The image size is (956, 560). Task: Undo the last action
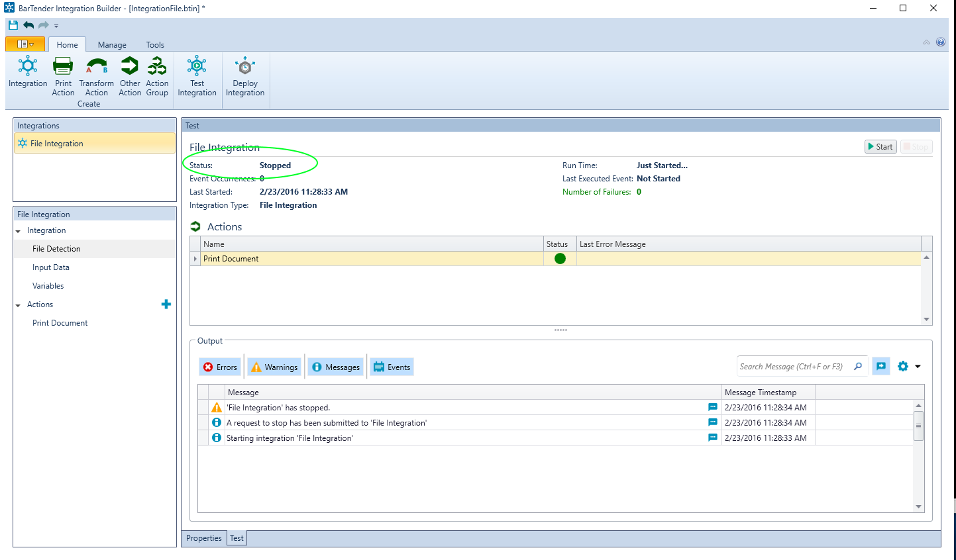(28, 25)
